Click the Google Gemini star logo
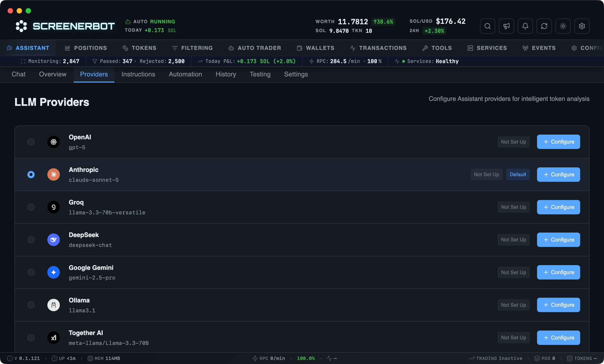This screenshot has height=364, width=604. click(x=53, y=272)
